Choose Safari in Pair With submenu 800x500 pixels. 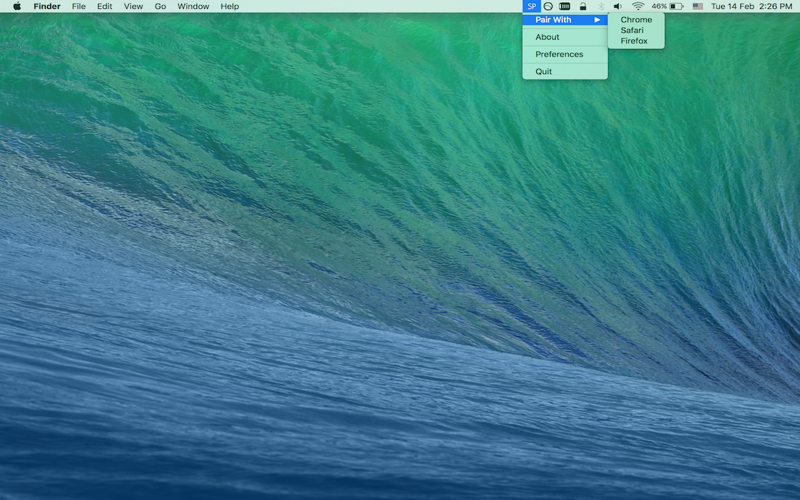point(636,30)
